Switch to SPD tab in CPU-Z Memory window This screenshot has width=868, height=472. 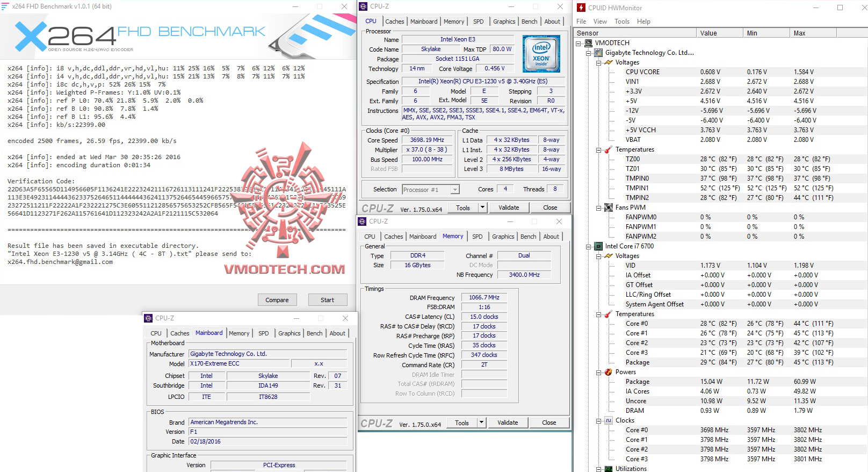(x=478, y=237)
